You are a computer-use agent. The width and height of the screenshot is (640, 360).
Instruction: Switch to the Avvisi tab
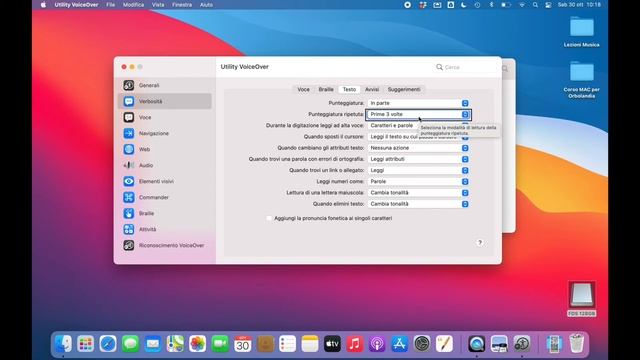coord(372,89)
